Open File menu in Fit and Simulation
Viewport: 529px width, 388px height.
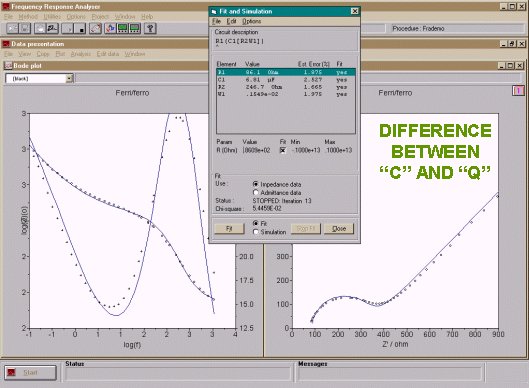coord(216,21)
